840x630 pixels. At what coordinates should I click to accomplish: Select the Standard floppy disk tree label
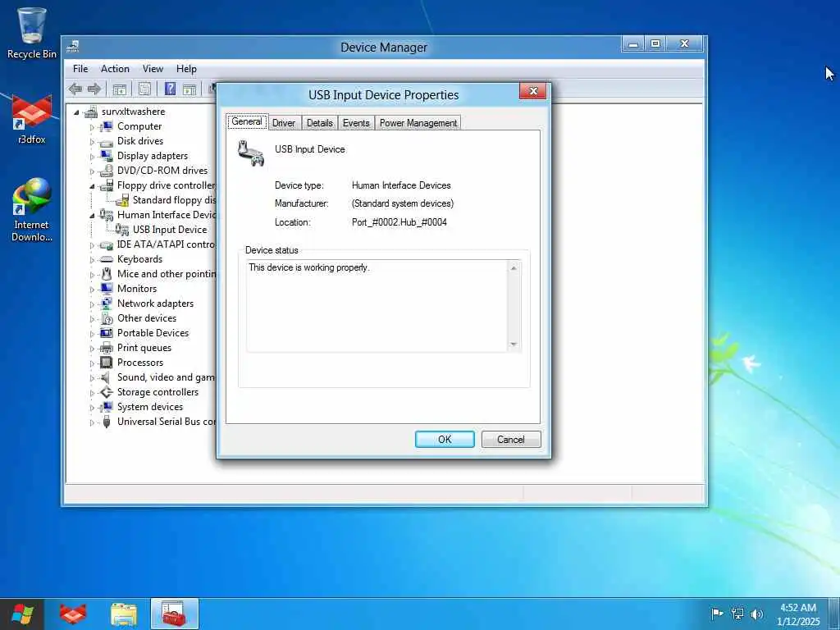tap(174, 200)
